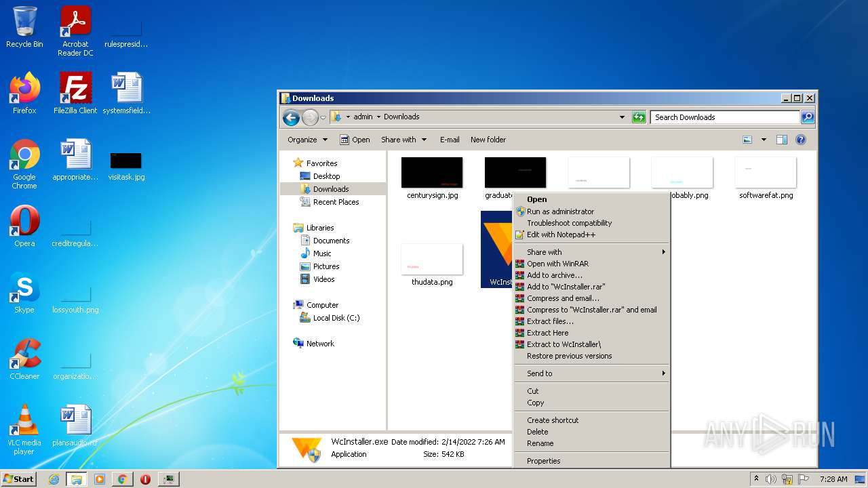This screenshot has width=868, height=488.
Task: Choose Cut from context menu
Action: 591,391
